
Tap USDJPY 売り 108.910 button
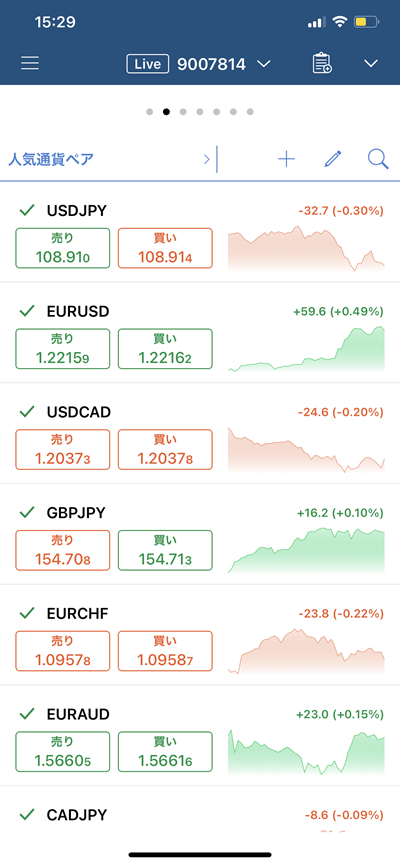[62, 248]
